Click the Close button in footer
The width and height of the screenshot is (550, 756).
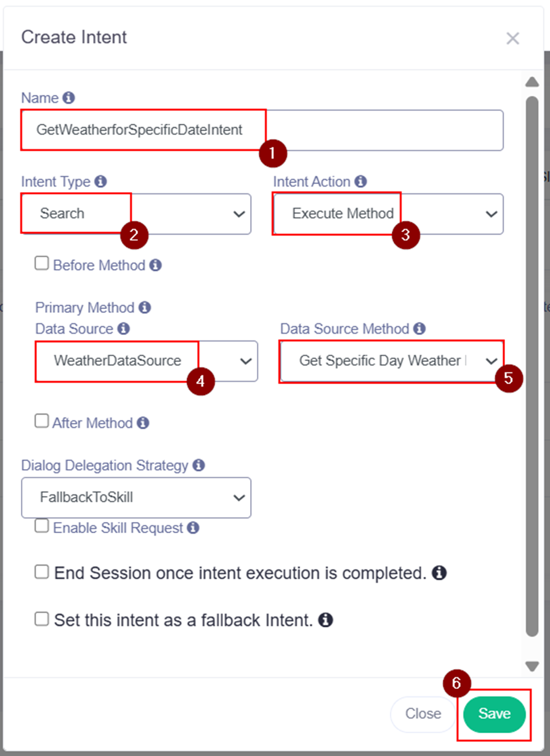pyautogui.click(x=423, y=714)
